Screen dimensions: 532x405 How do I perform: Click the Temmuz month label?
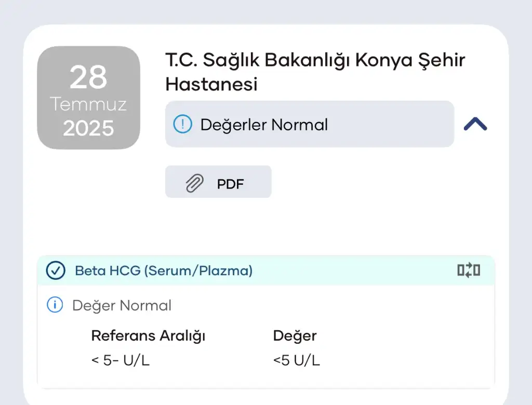[x=88, y=104]
